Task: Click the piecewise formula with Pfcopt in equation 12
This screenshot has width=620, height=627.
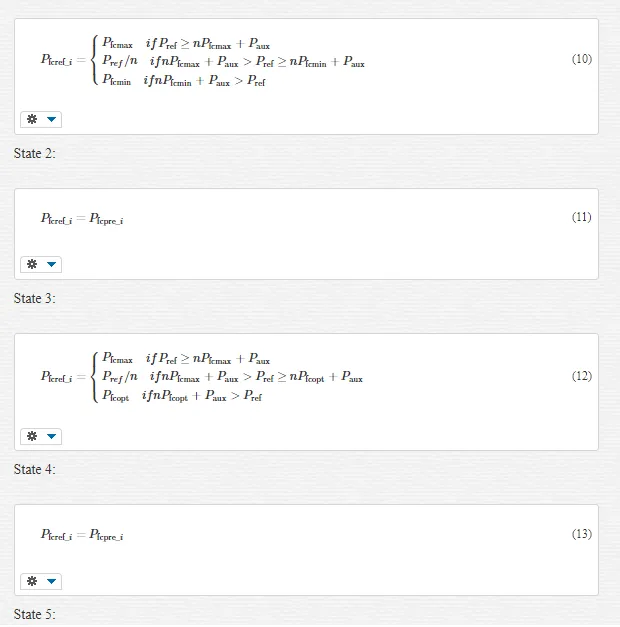Action: 202,377
